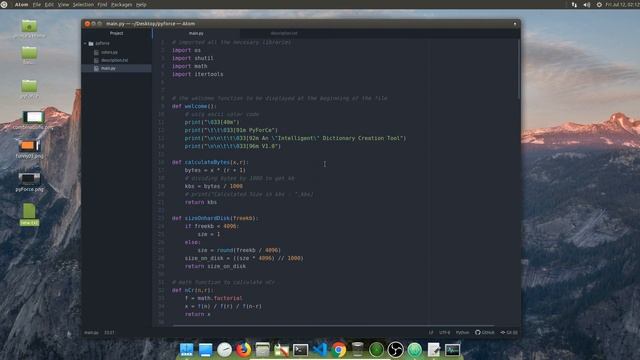
Task: Open the funny01.png desktop file
Action: point(29,149)
